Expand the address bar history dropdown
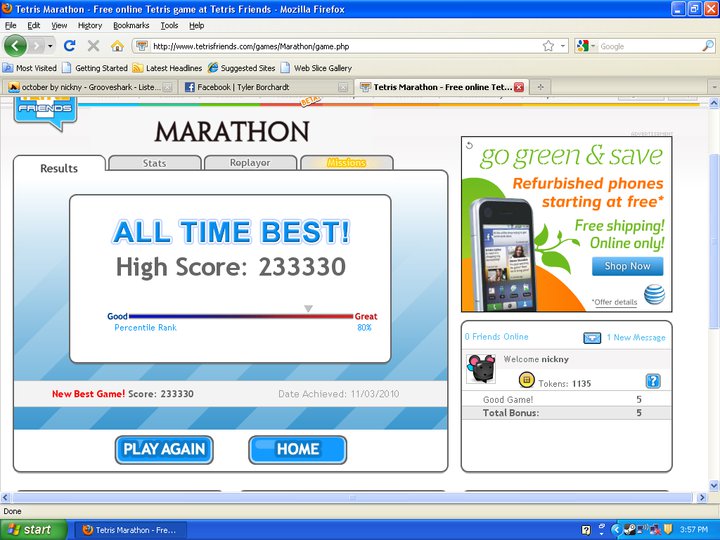Image resolution: width=720 pixels, height=540 pixels. [x=562, y=46]
